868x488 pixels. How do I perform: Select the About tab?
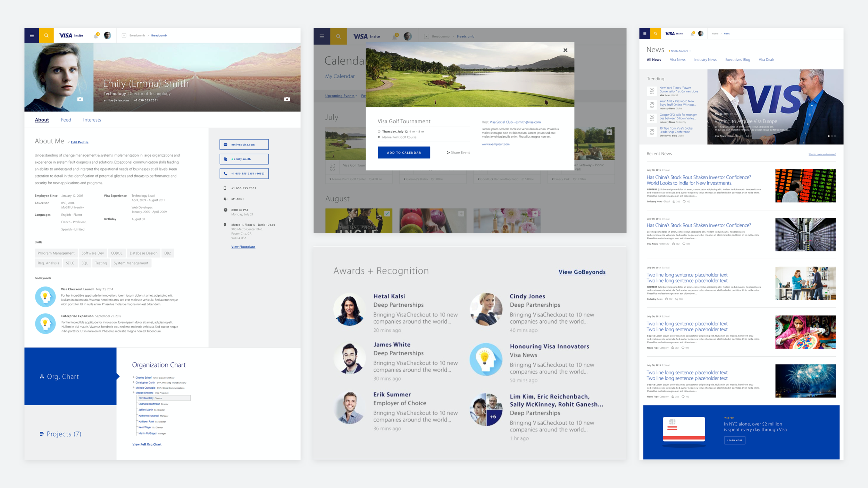(42, 120)
